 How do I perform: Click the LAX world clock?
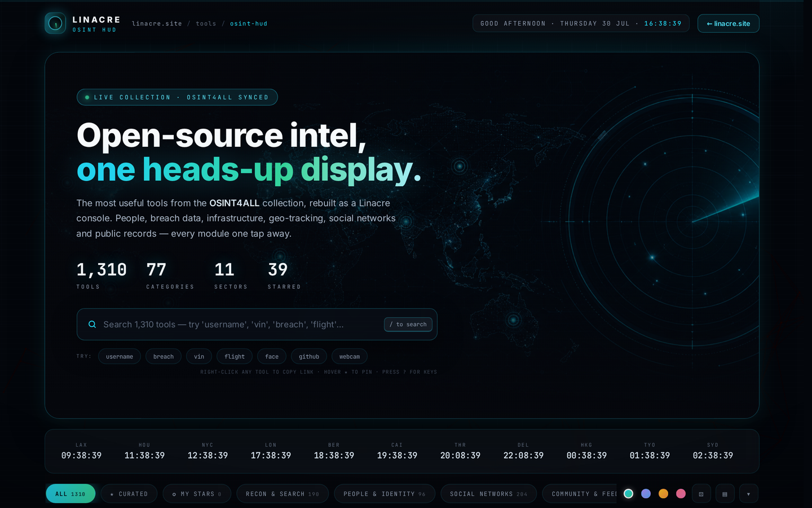tap(81, 452)
